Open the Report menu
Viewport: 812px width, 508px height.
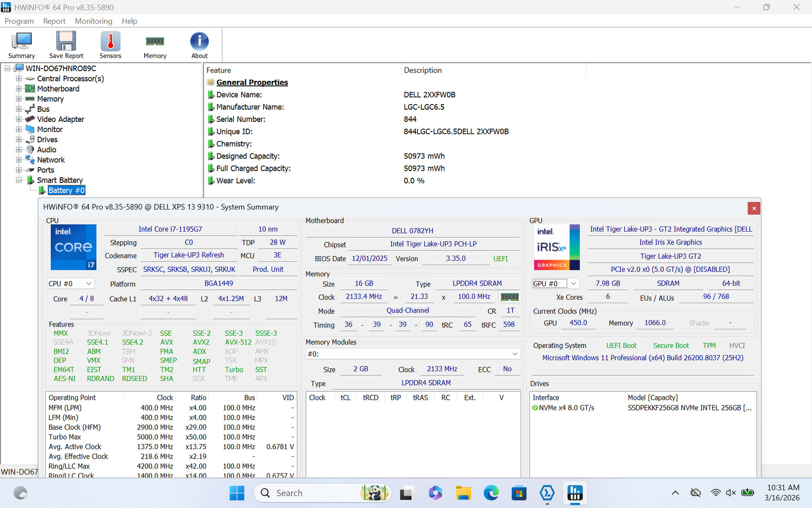point(54,21)
